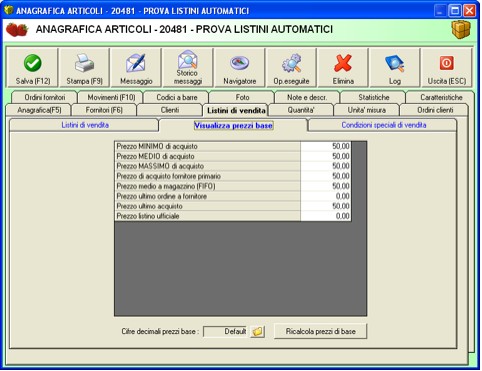Viewport: 482px width, 371px height.
Task: Launch the Navigatore compass tool
Action: pos(240,68)
